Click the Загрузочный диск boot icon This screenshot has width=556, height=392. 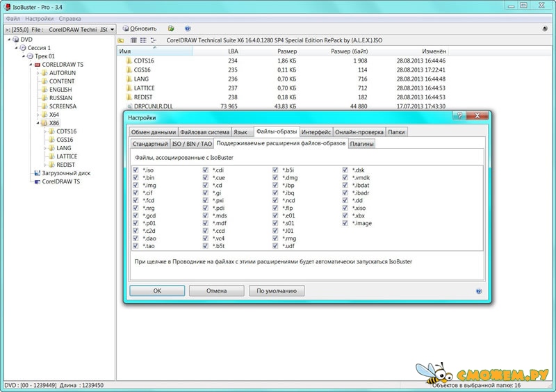point(37,173)
